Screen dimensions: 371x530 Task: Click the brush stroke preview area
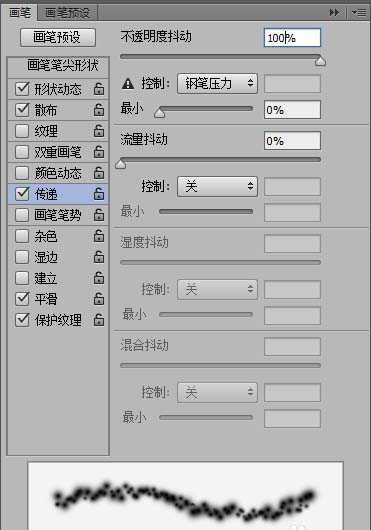[x=186, y=496]
